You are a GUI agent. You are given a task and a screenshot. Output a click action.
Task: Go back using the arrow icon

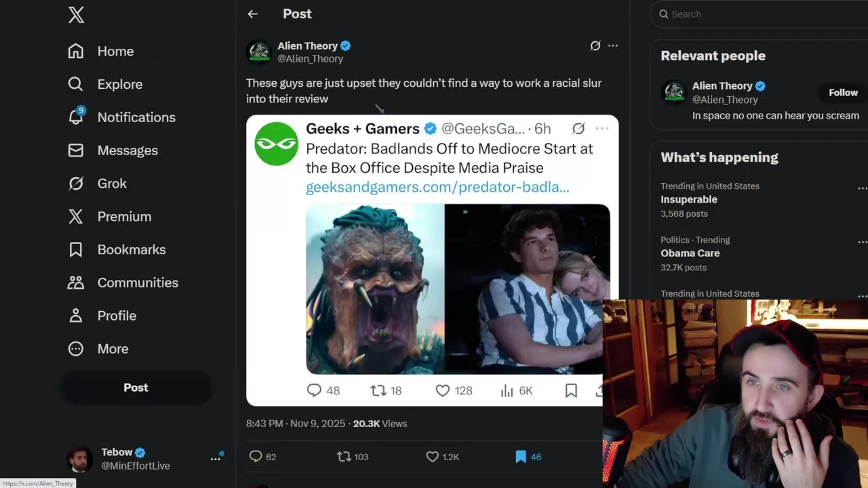pos(252,14)
